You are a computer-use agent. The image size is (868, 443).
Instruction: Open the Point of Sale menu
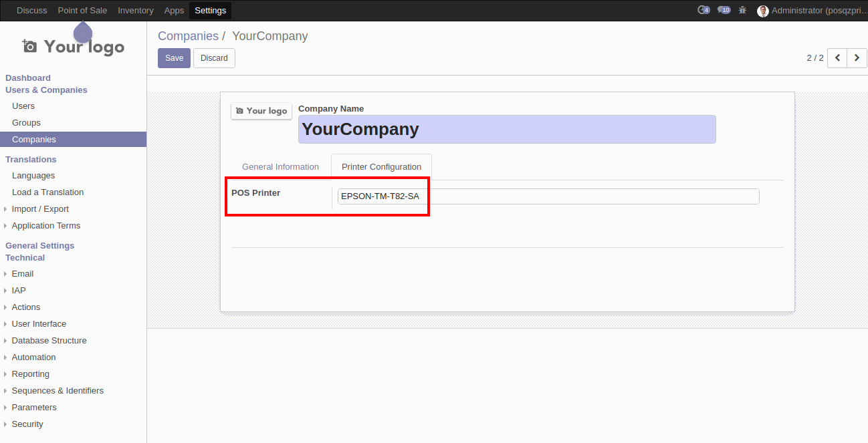(82, 10)
